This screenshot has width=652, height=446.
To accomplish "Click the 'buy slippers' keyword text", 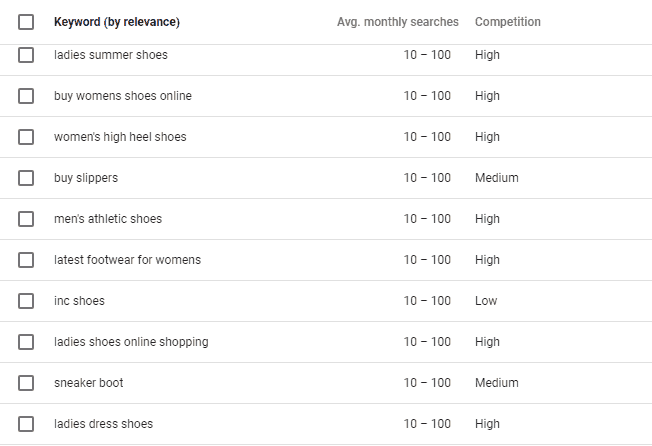I will (86, 178).
